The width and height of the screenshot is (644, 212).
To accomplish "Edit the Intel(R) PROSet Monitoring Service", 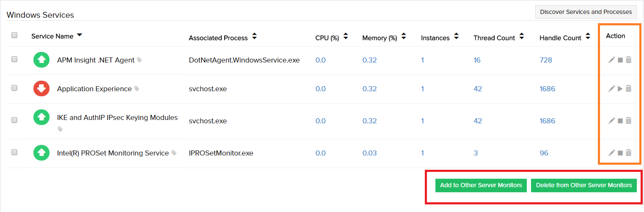I will pyautogui.click(x=611, y=153).
